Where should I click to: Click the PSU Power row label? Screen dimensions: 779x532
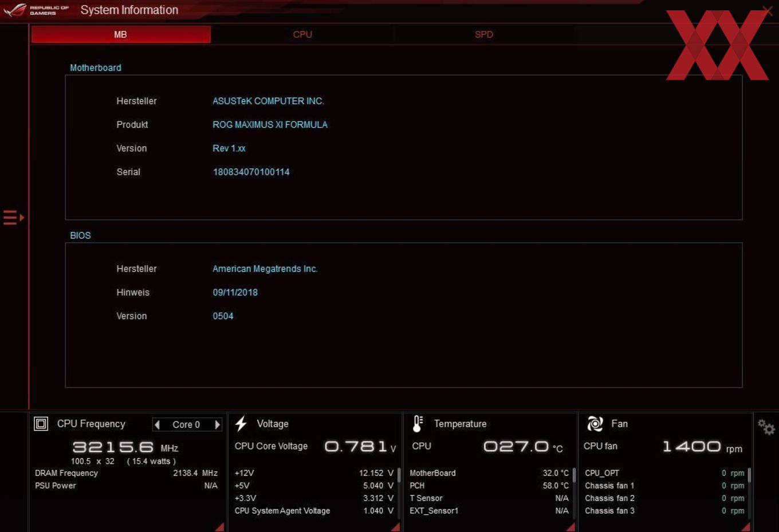(56, 486)
